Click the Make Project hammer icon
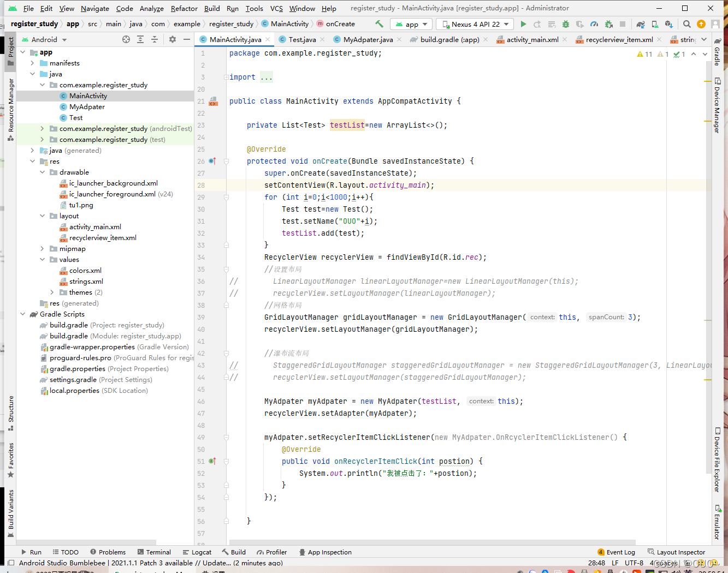728x573 pixels. pos(379,24)
